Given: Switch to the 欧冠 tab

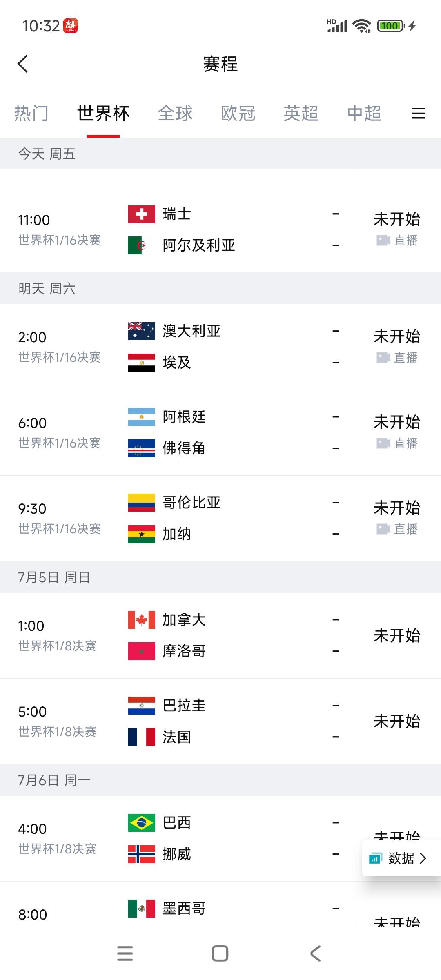Looking at the screenshot, I should click(238, 113).
